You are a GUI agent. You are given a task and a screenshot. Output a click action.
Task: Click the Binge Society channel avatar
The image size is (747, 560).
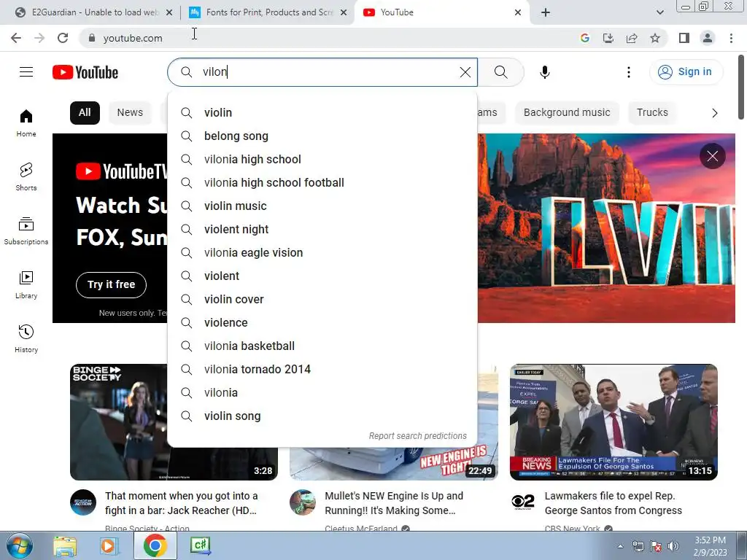pos(83,502)
